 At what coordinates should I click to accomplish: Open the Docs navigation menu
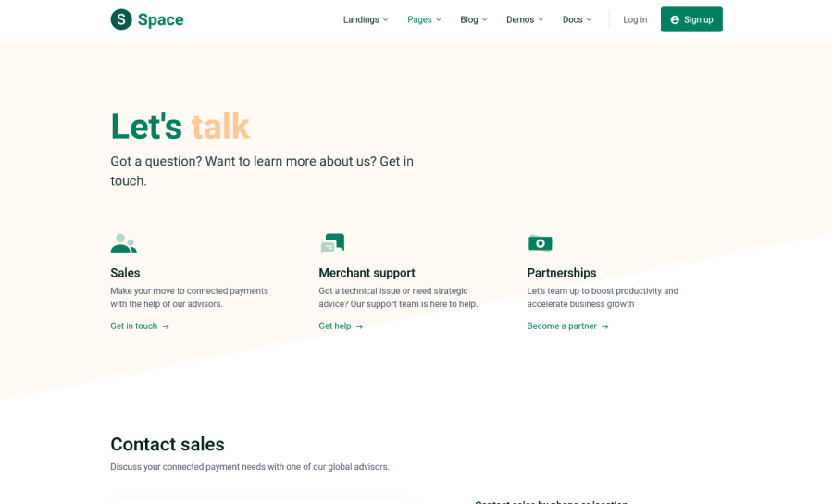pyautogui.click(x=577, y=19)
